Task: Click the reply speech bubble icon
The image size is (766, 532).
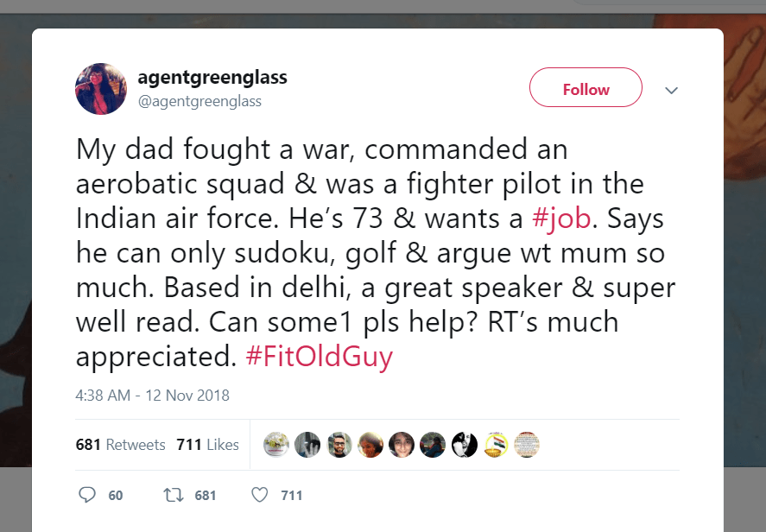Action: [x=87, y=495]
